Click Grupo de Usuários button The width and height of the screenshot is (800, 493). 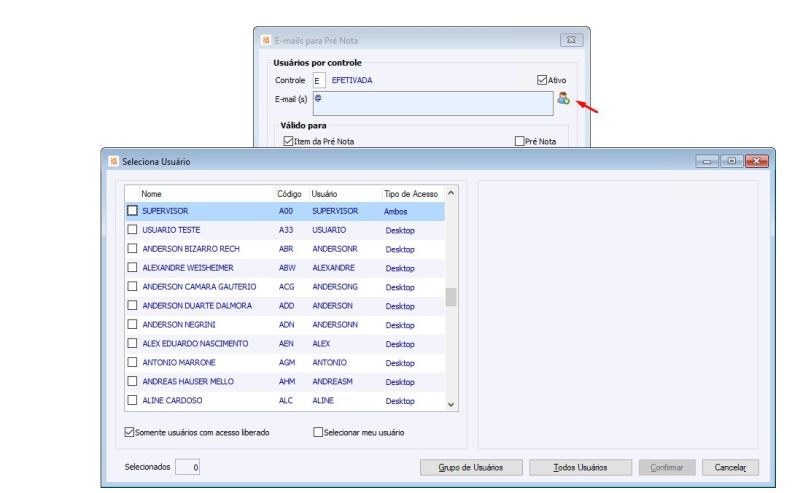471,467
